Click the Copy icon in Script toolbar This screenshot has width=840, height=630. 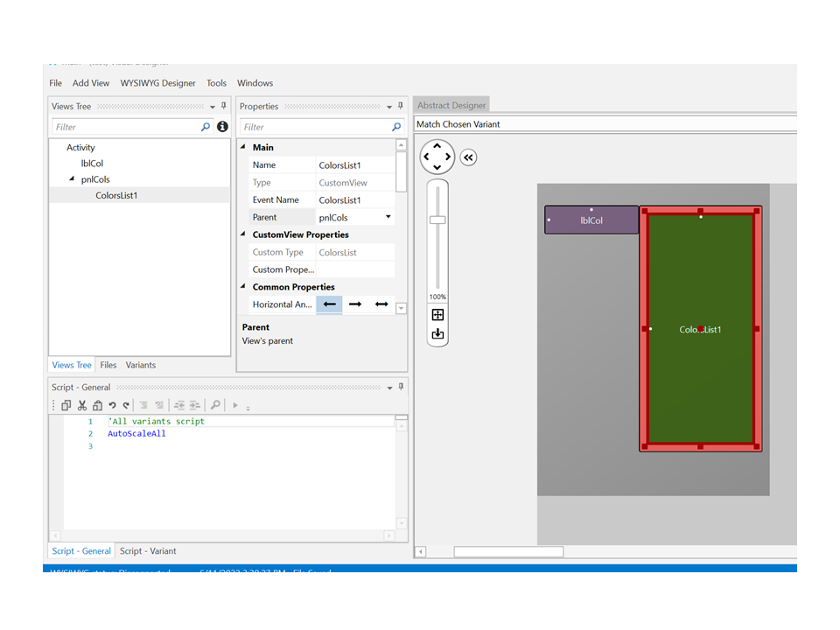66,405
